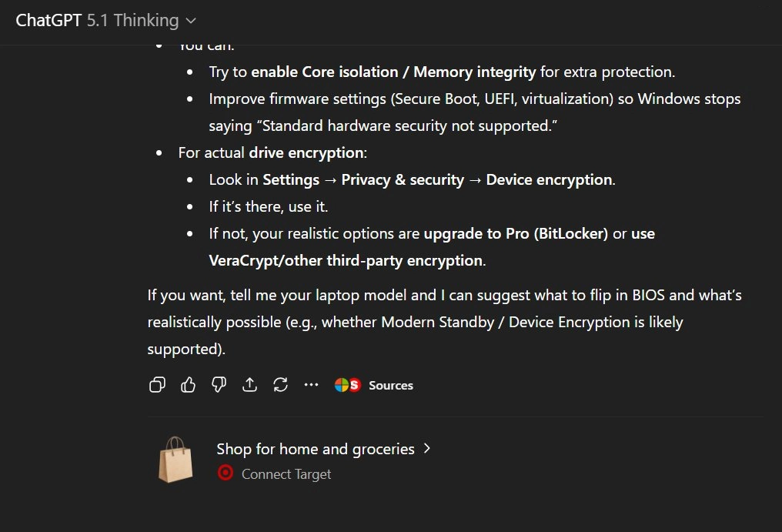
Task: Click the share response icon
Action: pos(249,385)
